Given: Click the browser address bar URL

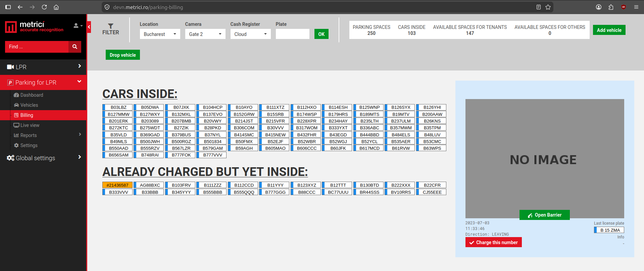Looking at the screenshot, I should click(x=148, y=7).
